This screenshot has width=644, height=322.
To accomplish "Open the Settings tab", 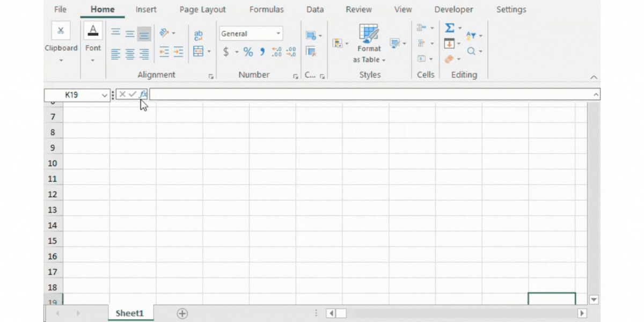I will (511, 10).
